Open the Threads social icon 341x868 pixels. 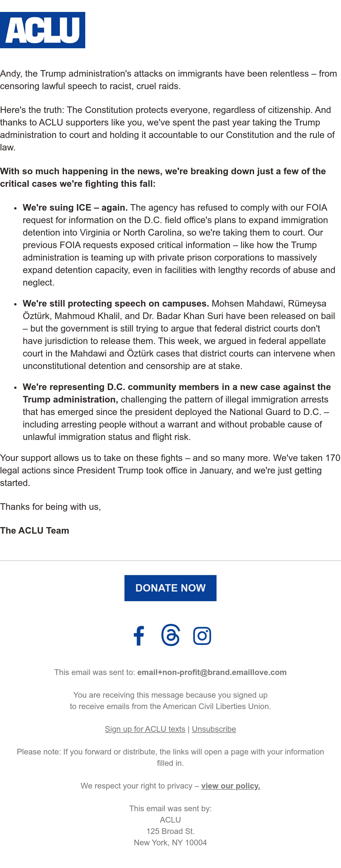170,635
